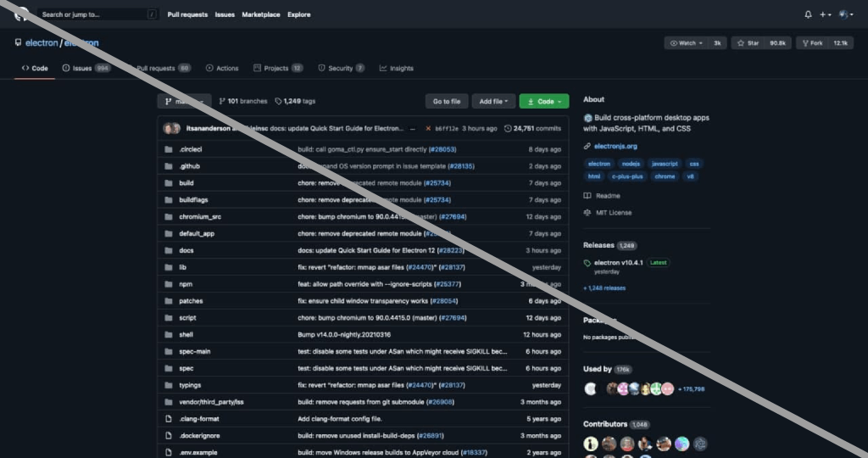Image resolution: width=868 pixels, height=458 pixels.
Task: Open the docs folder
Action: pyautogui.click(x=186, y=250)
